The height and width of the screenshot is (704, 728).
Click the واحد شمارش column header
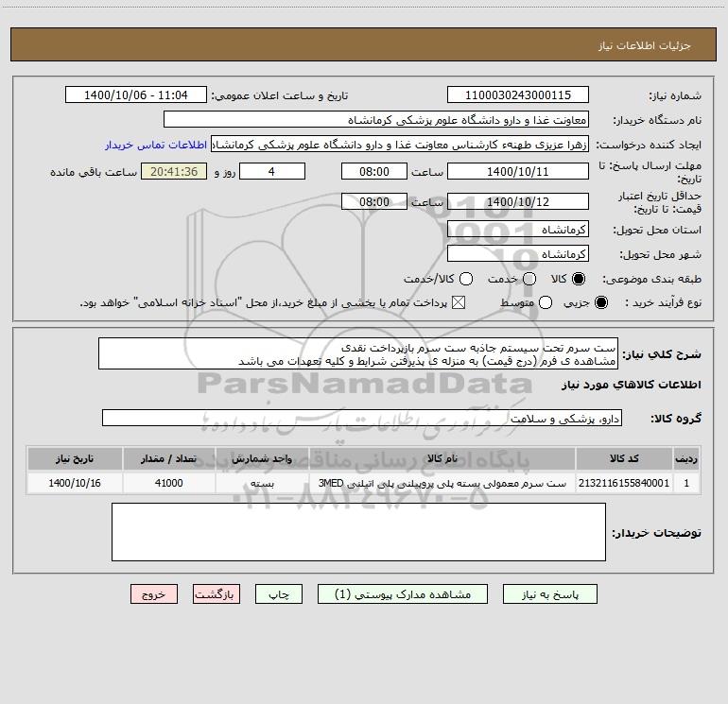pyautogui.click(x=262, y=458)
